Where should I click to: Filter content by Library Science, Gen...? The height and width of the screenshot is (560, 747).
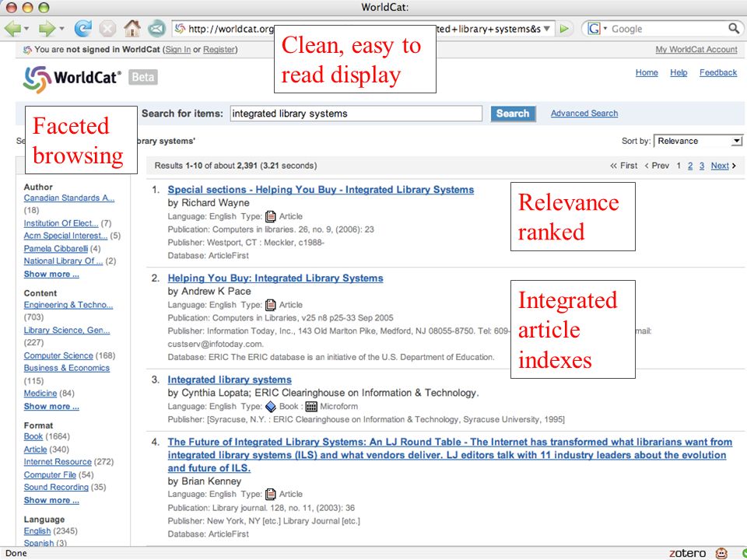(x=67, y=330)
